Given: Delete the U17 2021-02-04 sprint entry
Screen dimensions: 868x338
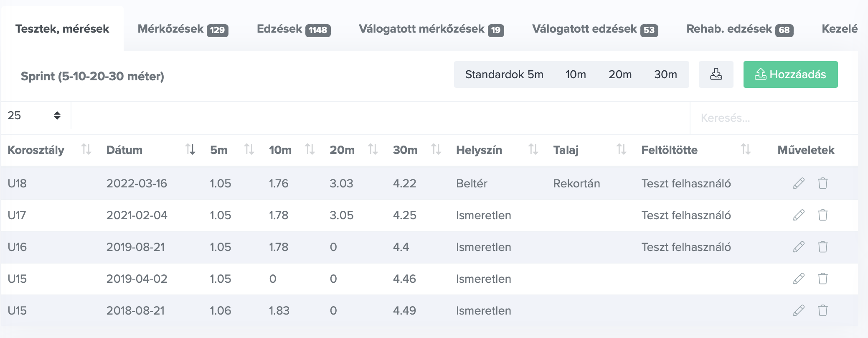Looking at the screenshot, I should point(822,215).
